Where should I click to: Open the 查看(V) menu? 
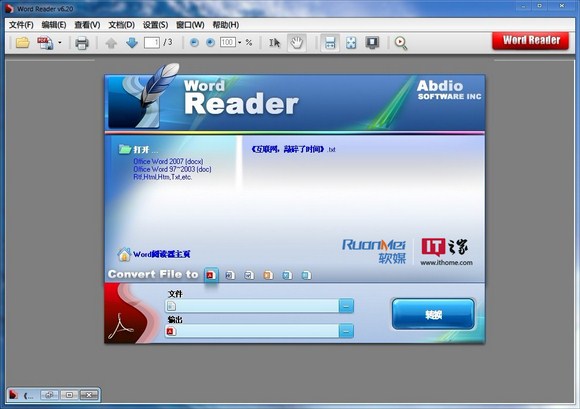[87, 25]
